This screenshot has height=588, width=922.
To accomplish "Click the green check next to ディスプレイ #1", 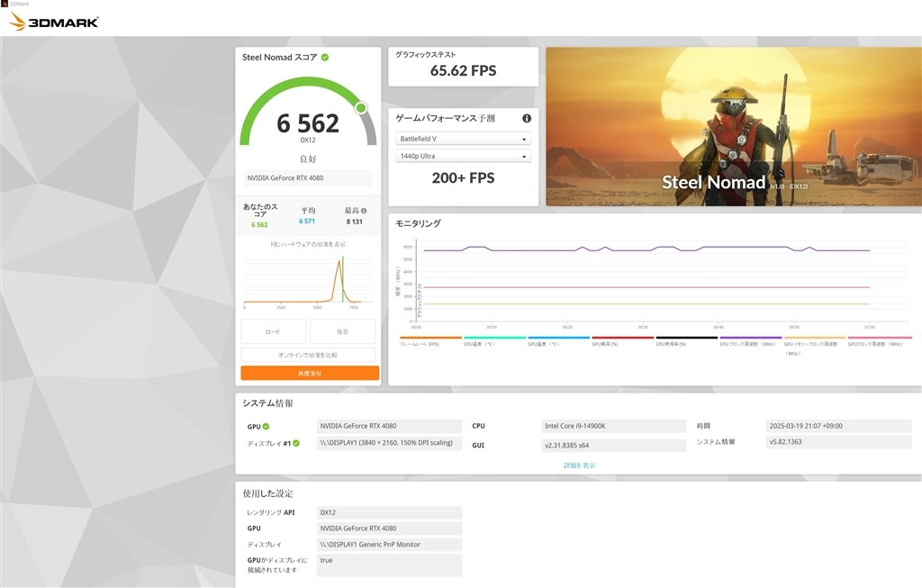I will pos(296,443).
